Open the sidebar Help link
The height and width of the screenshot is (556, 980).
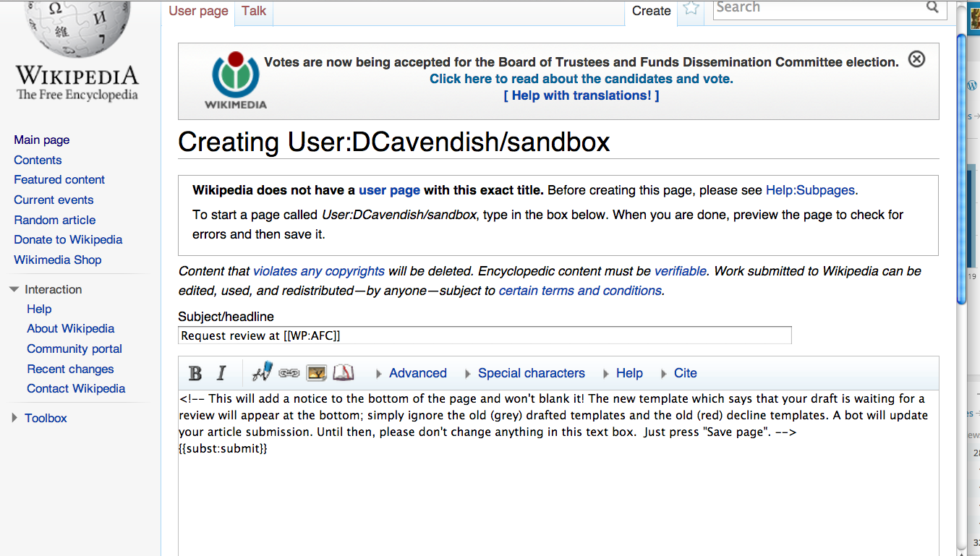click(x=39, y=309)
